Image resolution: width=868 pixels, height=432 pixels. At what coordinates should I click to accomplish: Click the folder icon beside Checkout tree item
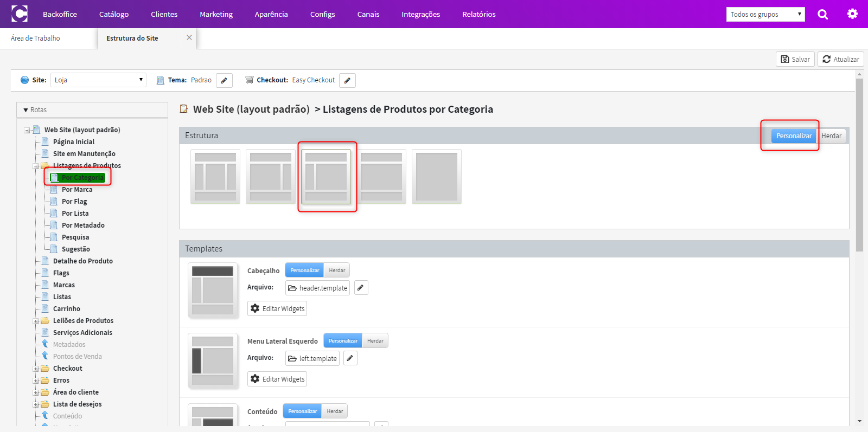(x=45, y=368)
